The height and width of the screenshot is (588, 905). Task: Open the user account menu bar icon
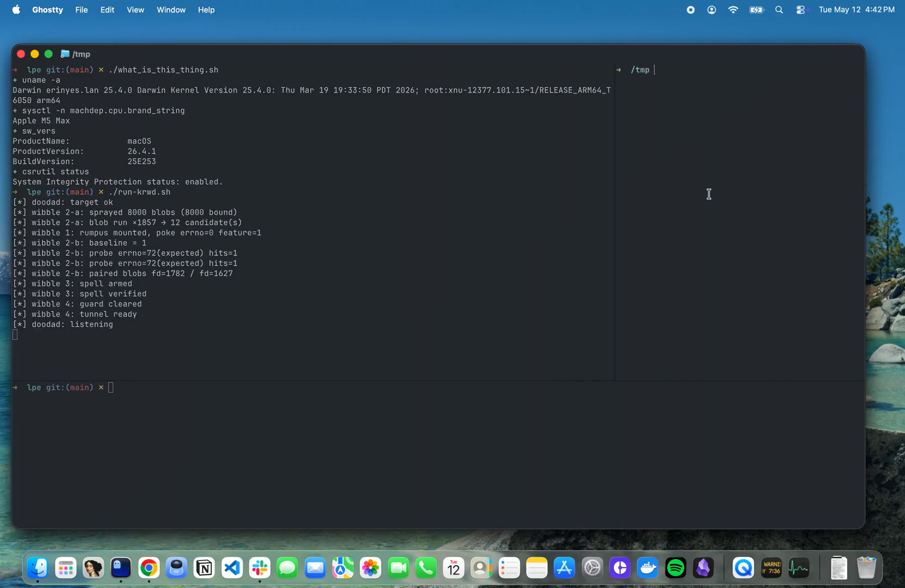click(712, 10)
